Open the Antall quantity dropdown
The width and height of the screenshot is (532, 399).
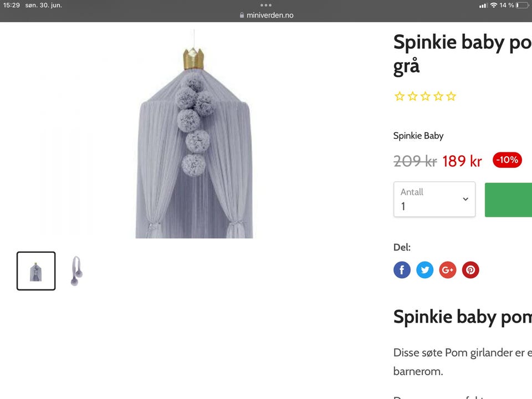pyautogui.click(x=434, y=199)
